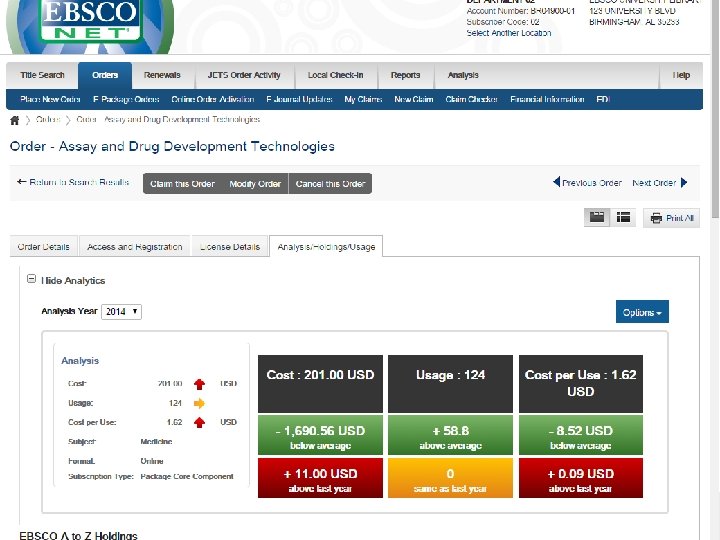Viewport: 720px width, 540px height.
Task: Open Financial Information submenu item
Action: (547, 99)
